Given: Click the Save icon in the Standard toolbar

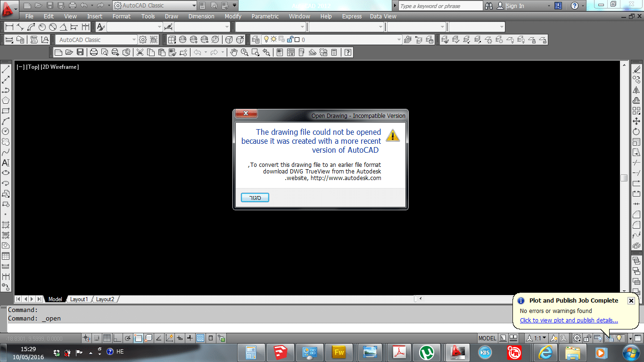Looking at the screenshot, I should pyautogui.click(x=80, y=52).
